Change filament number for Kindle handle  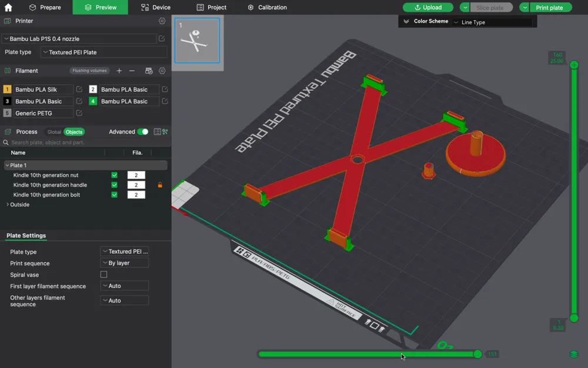tap(136, 185)
